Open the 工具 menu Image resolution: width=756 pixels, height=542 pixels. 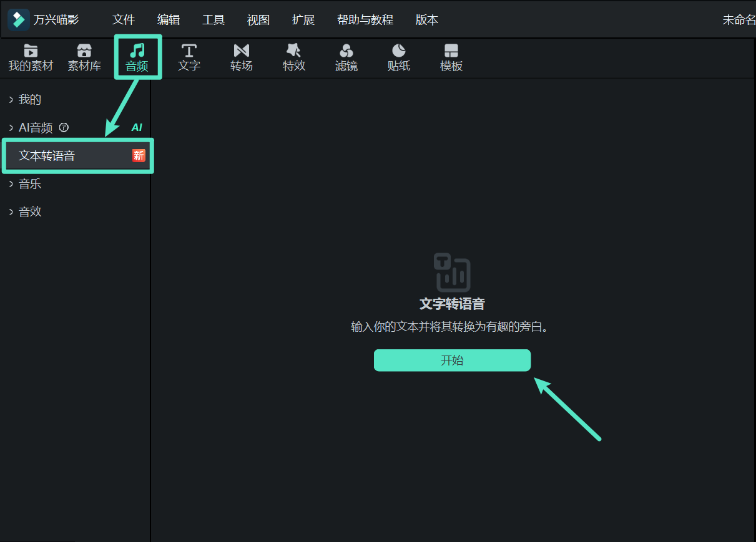[x=214, y=20]
